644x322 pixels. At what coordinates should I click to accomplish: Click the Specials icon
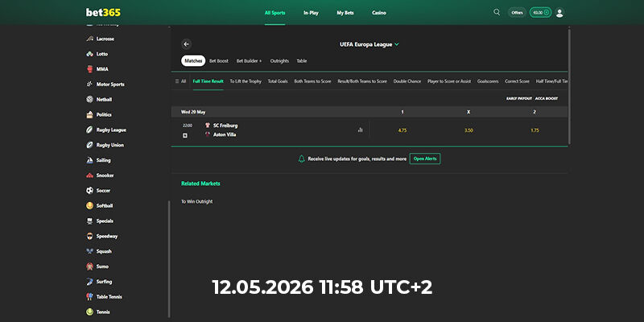[89, 221]
